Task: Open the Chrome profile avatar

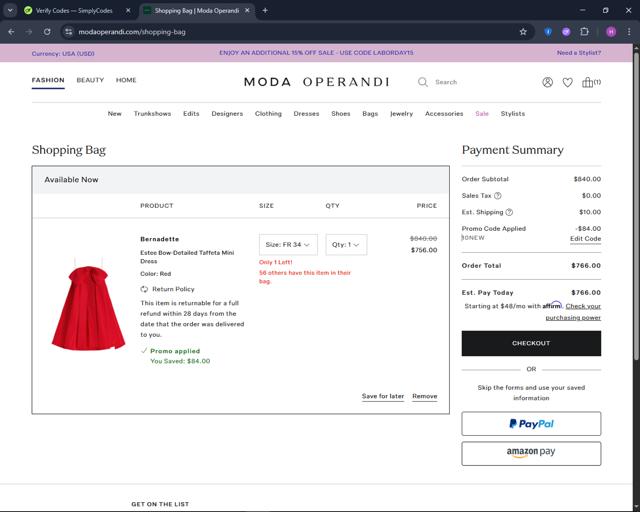Action: [611, 32]
